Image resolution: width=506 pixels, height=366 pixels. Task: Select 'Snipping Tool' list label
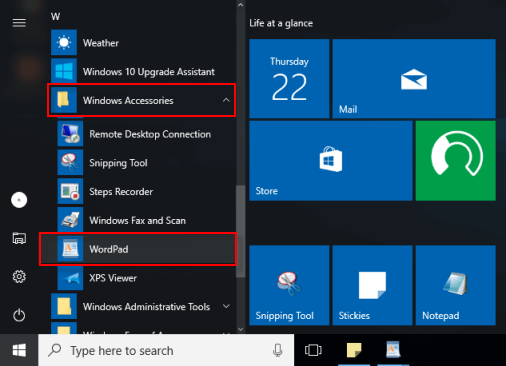pyautogui.click(x=118, y=163)
